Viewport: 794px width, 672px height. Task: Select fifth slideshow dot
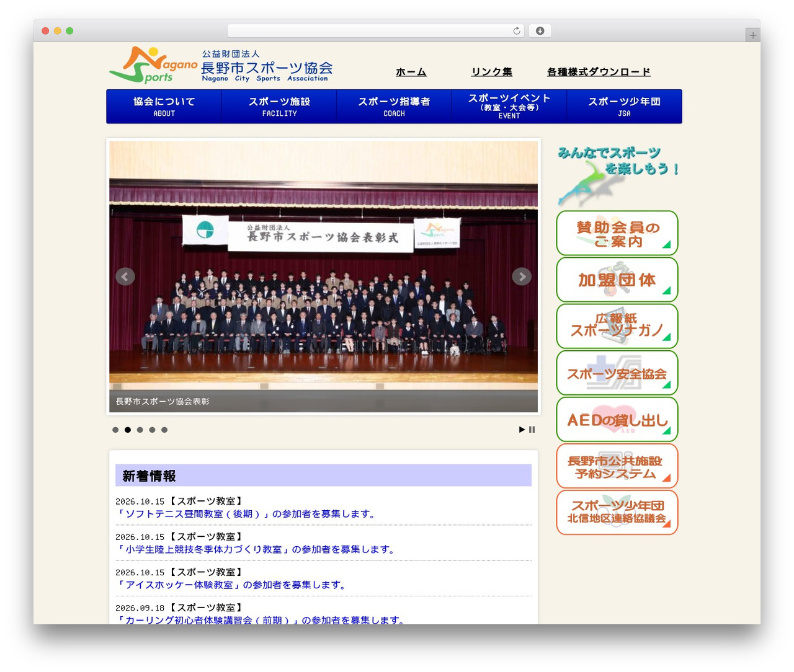click(x=164, y=430)
